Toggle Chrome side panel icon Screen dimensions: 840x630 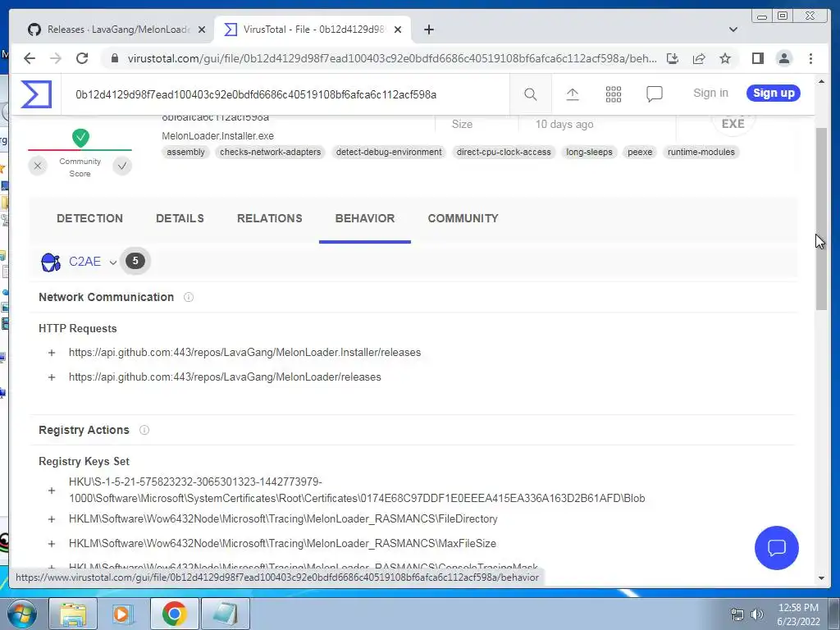click(757, 58)
